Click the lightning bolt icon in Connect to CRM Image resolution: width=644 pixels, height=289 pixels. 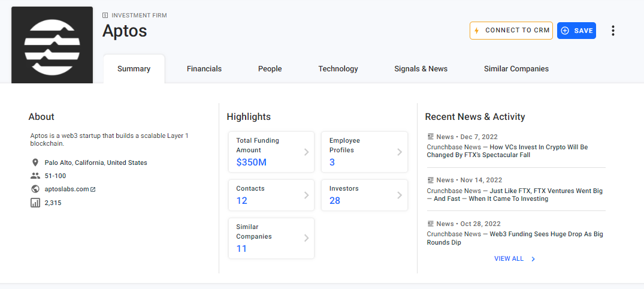(x=476, y=31)
